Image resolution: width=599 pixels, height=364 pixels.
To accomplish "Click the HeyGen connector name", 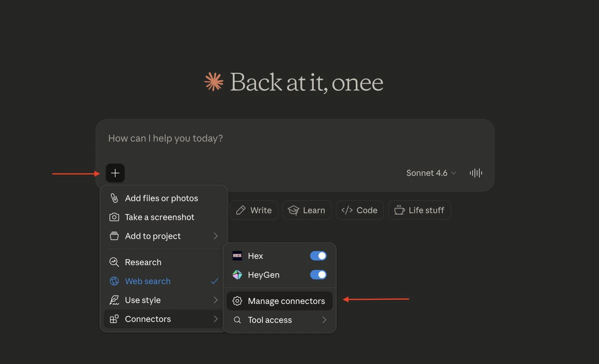I will click(264, 275).
